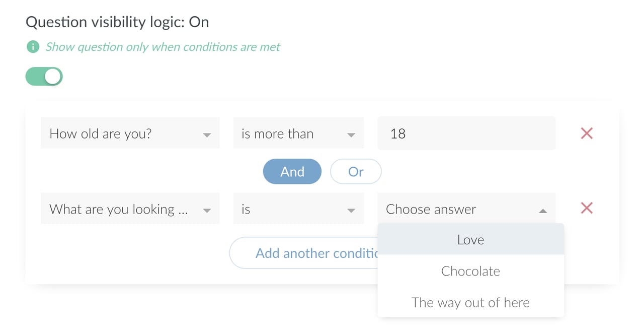Delete the "What are you looking" condition row
Screen dimensions: 644x336
coord(586,208)
